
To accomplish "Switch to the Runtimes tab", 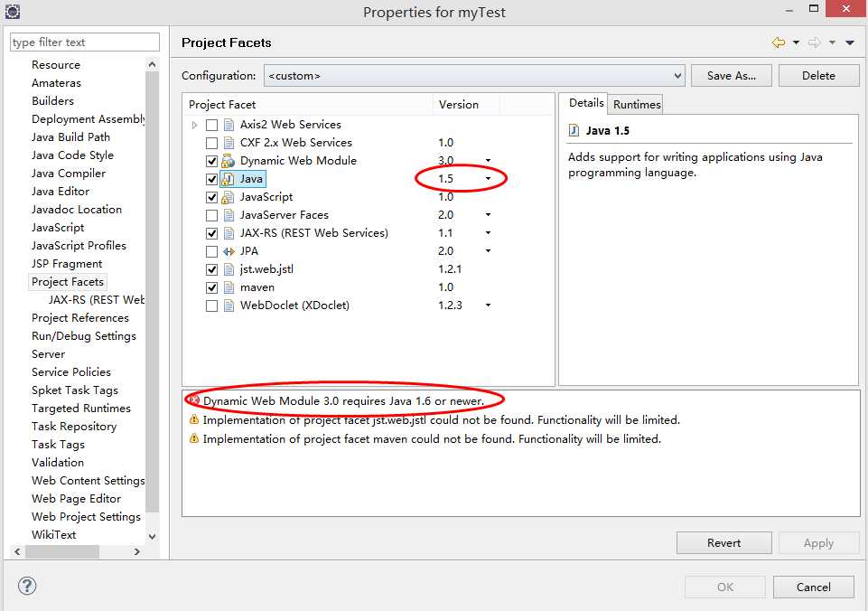I will pyautogui.click(x=637, y=104).
